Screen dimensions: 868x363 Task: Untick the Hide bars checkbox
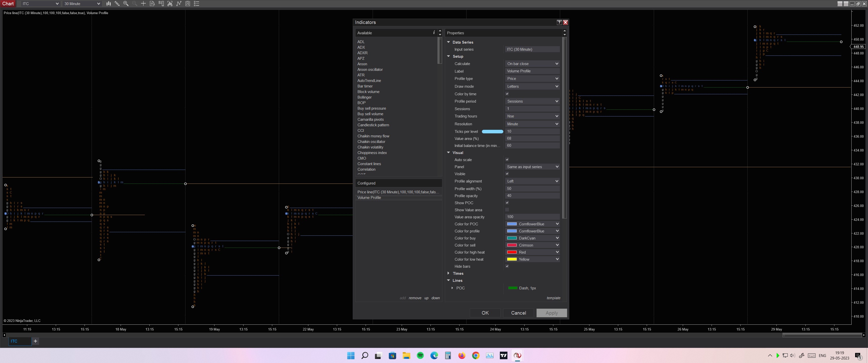(507, 266)
